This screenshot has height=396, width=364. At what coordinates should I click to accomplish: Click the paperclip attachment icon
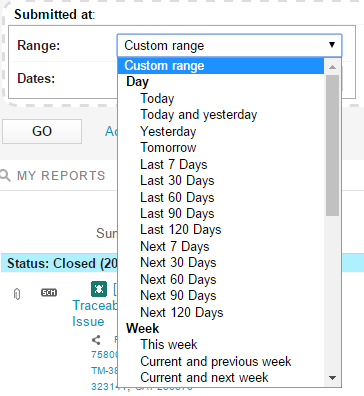[17, 294]
